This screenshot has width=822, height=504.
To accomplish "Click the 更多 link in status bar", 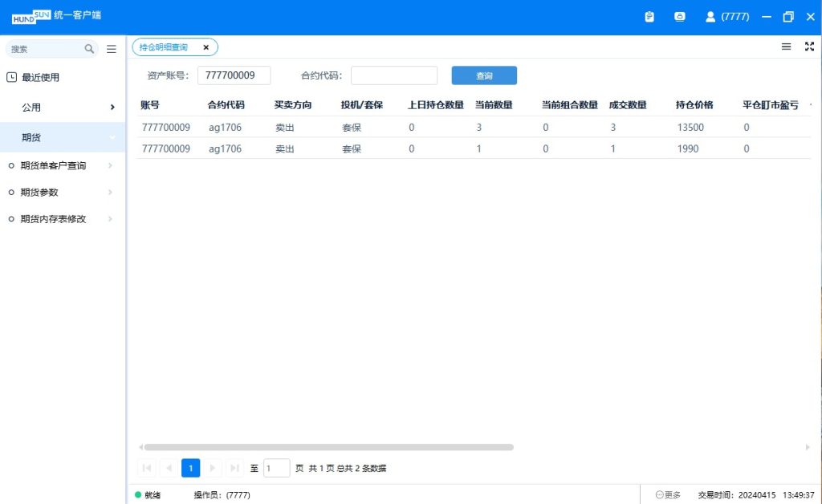I will (x=668, y=495).
